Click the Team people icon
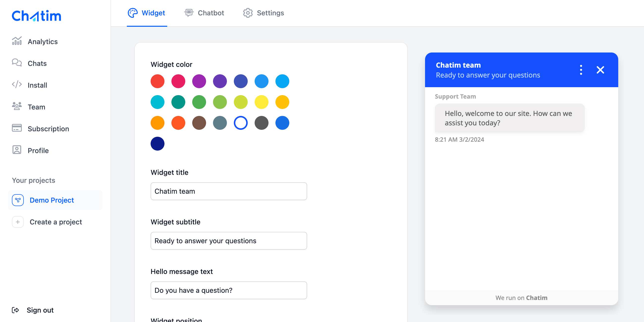This screenshot has width=644, height=322. (17, 106)
